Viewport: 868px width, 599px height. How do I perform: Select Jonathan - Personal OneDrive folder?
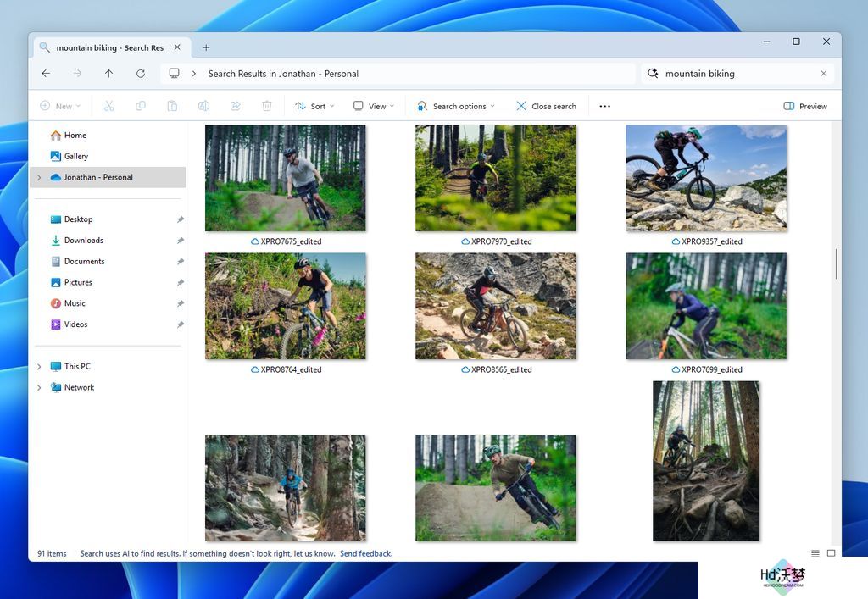point(108,178)
